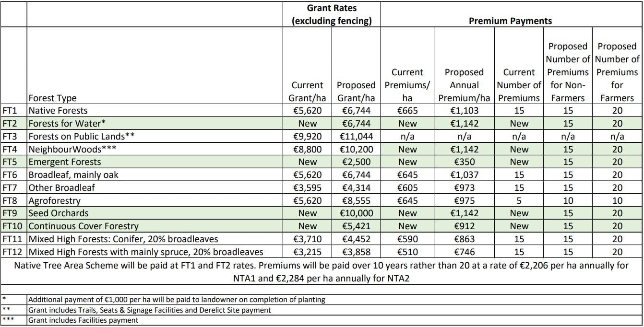Select the Emergent Forests €2,500 grant cell
Viewport: 644px width, 327px height.
click(356, 162)
